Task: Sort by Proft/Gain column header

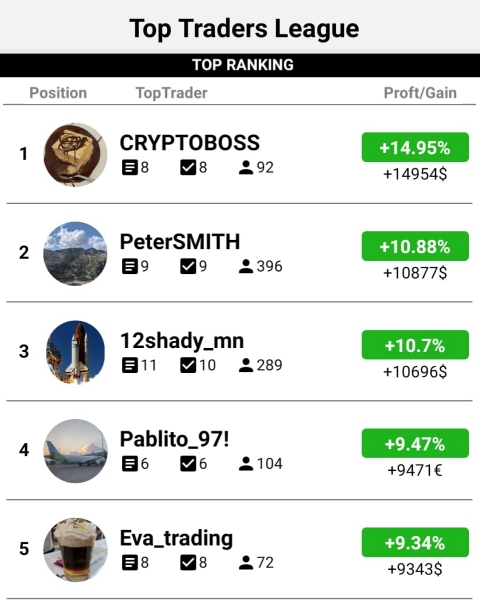Action: point(420,93)
